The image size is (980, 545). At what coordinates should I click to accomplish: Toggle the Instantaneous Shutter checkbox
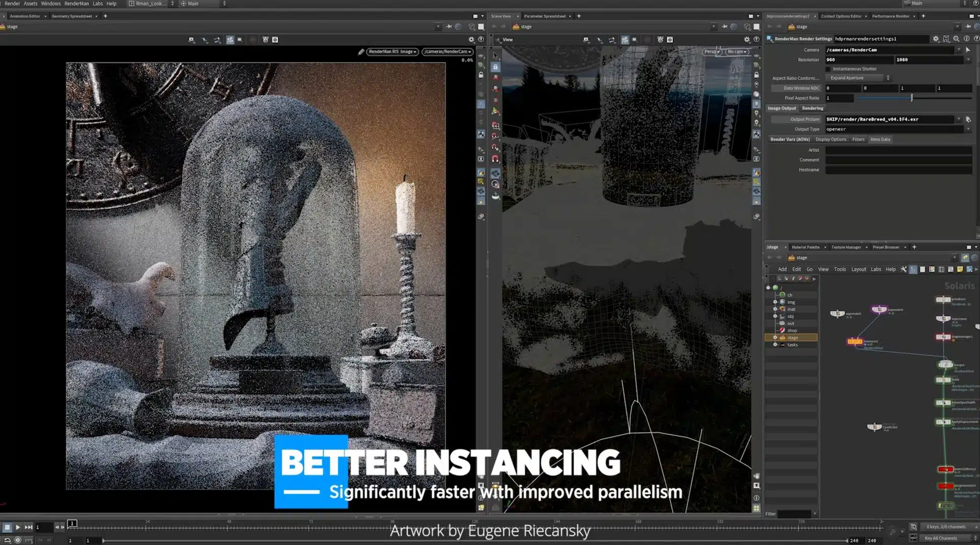[x=828, y=68]
